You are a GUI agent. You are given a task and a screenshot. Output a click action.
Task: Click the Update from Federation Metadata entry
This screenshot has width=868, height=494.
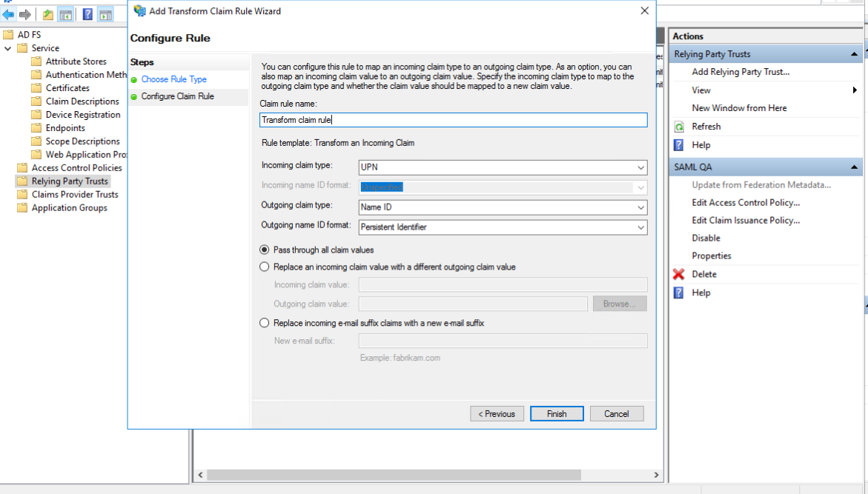pyautogui.click(x=761, y=184)
